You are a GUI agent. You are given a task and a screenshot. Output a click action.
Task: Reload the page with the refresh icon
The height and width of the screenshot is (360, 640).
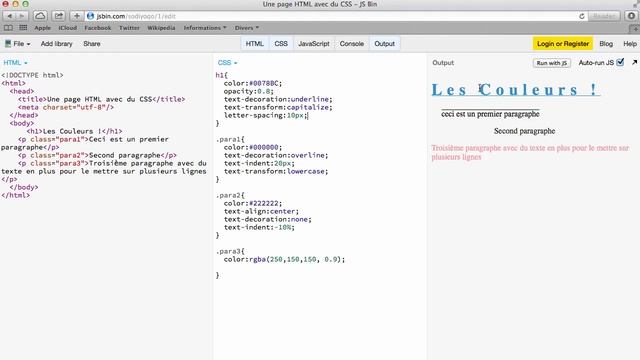582,16
